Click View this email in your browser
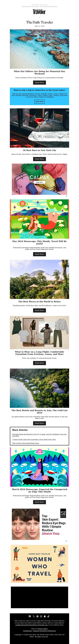 [30, 6]
